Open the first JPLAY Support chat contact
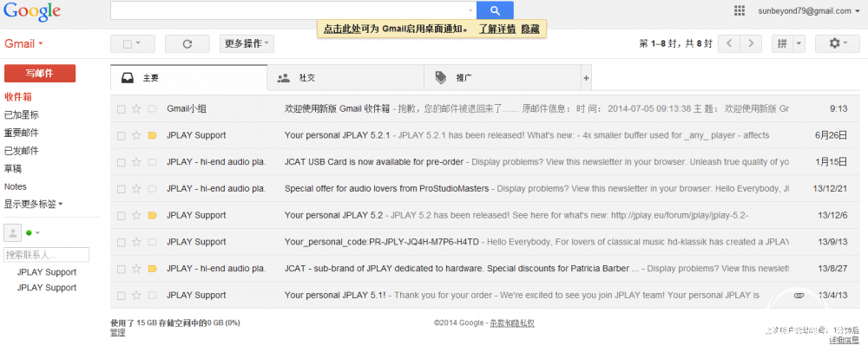The width and height of the screenshot is (868, 352). (x=47, y=272)
